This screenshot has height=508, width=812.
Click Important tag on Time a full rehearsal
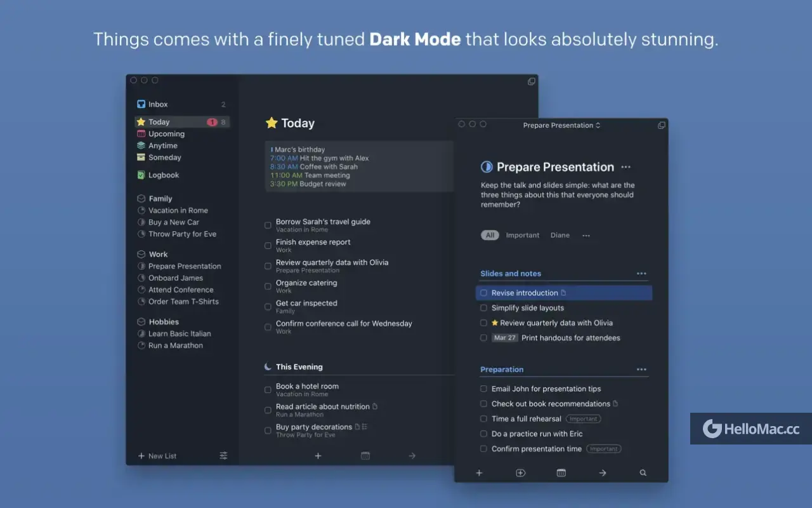point(584,419)
